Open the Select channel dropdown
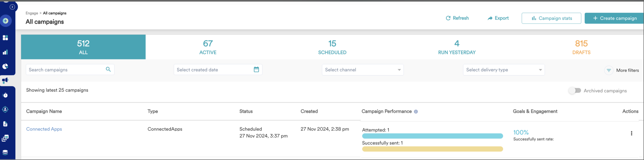 pyautogui.click(x=363, y=70)
